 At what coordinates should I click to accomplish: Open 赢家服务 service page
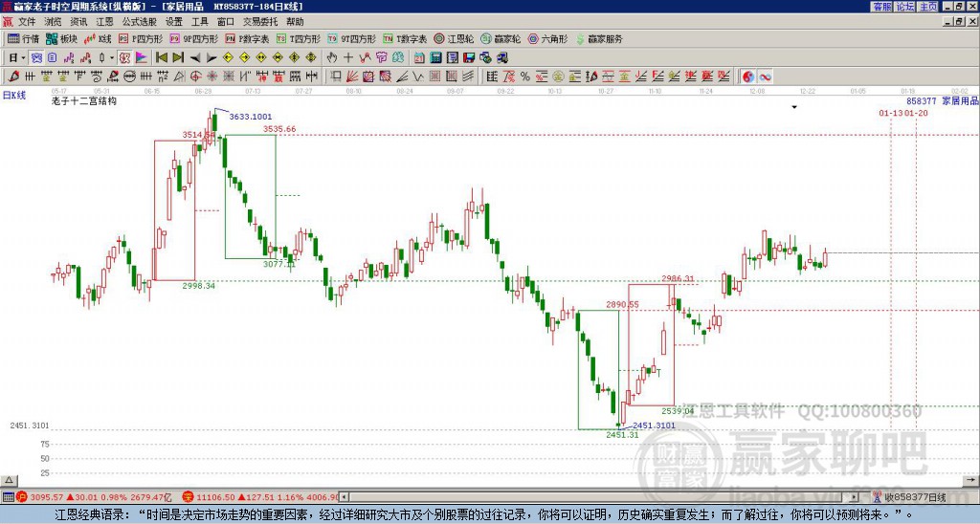tap(599, 38)
